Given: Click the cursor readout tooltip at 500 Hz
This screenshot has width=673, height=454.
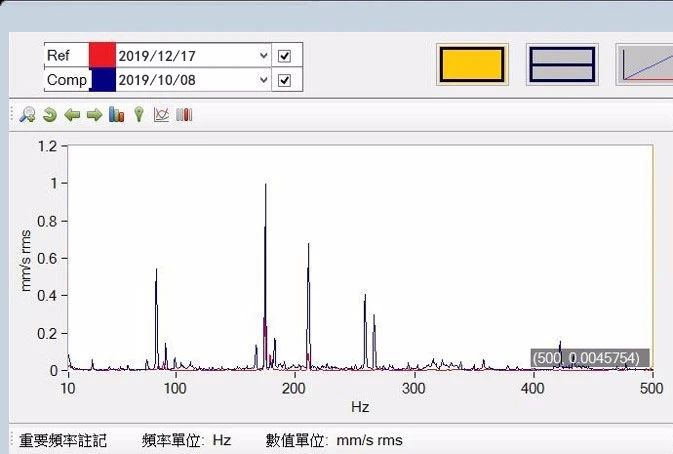Looking at the screenshot, I should [590, 358].
